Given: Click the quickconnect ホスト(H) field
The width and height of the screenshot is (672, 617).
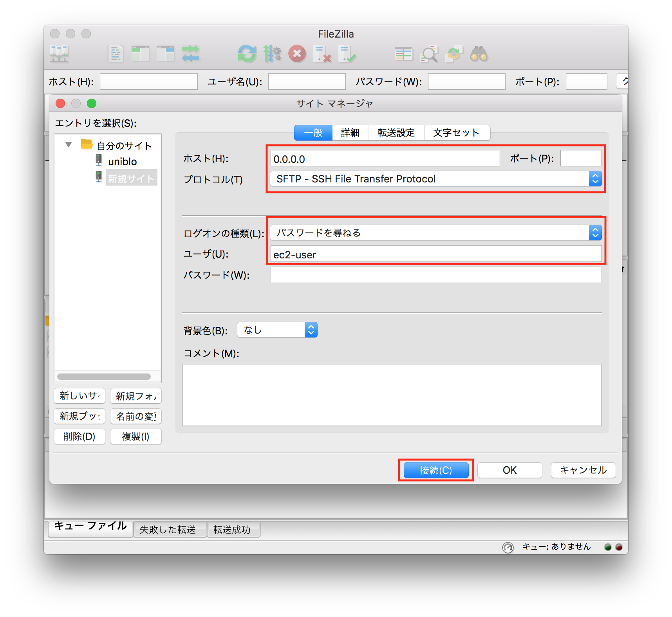Looking at the screenshot, I should pyautogui.click(x=149, y=81).
